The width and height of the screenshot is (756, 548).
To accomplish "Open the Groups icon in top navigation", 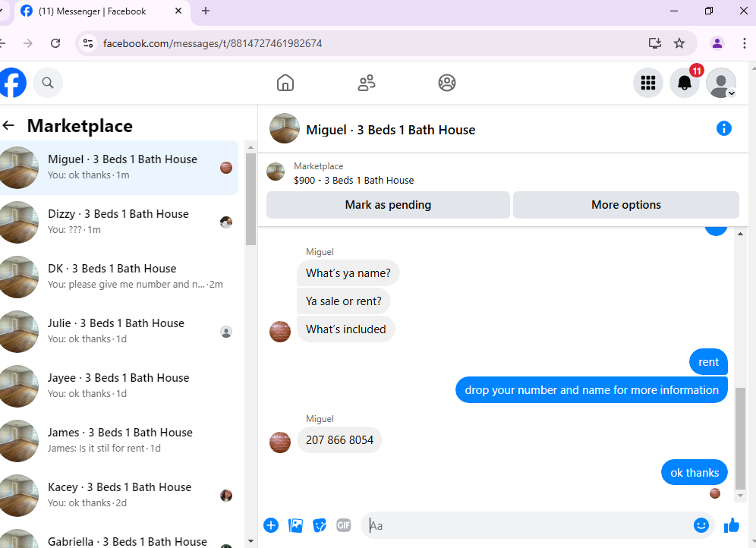I will point(447,83).
